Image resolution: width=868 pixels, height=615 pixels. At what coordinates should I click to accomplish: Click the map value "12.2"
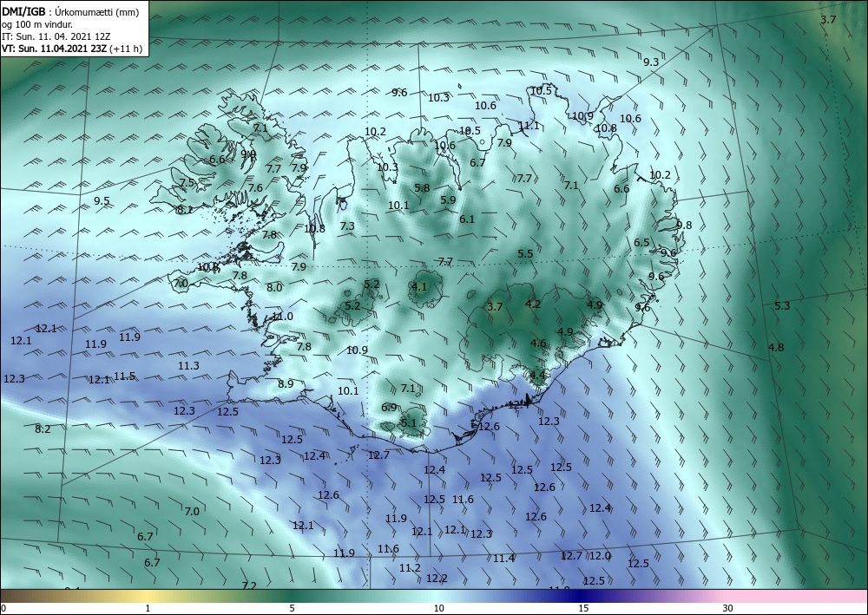[437, 578]
